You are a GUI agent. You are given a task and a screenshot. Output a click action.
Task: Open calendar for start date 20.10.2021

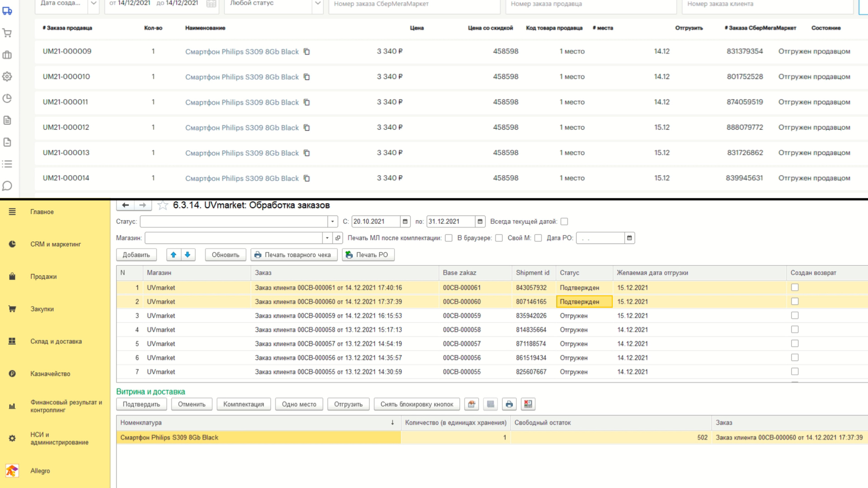[405, 221]
